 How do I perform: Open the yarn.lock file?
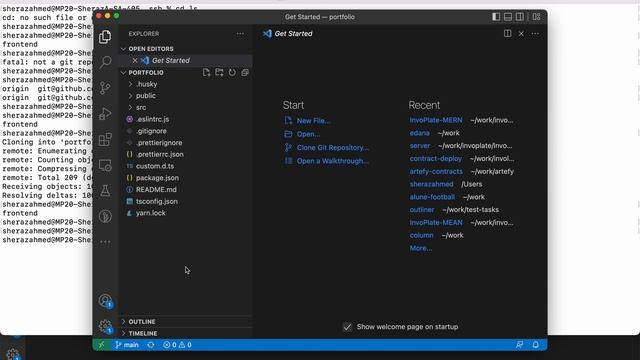pos(186,213)
